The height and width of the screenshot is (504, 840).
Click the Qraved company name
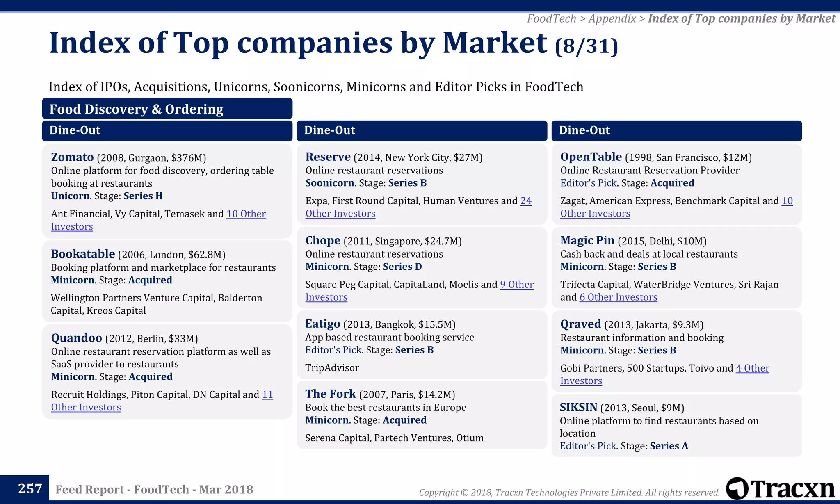click(581, 324)
